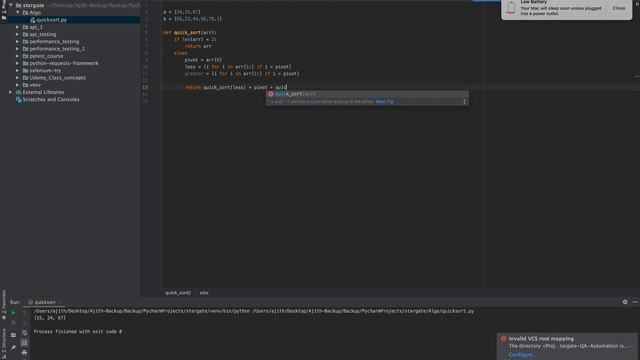
Task: Click the up stack trace arrow icon
Action: coord(24,312)
